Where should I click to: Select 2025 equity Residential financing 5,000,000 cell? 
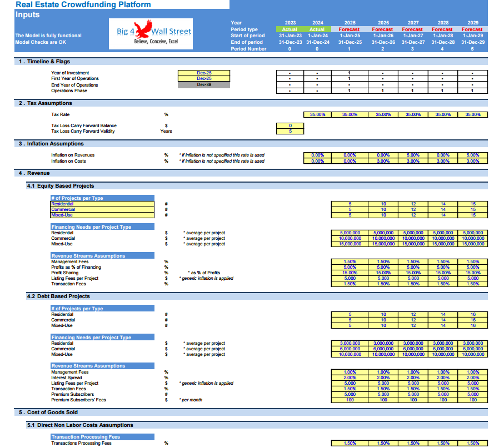350,233
